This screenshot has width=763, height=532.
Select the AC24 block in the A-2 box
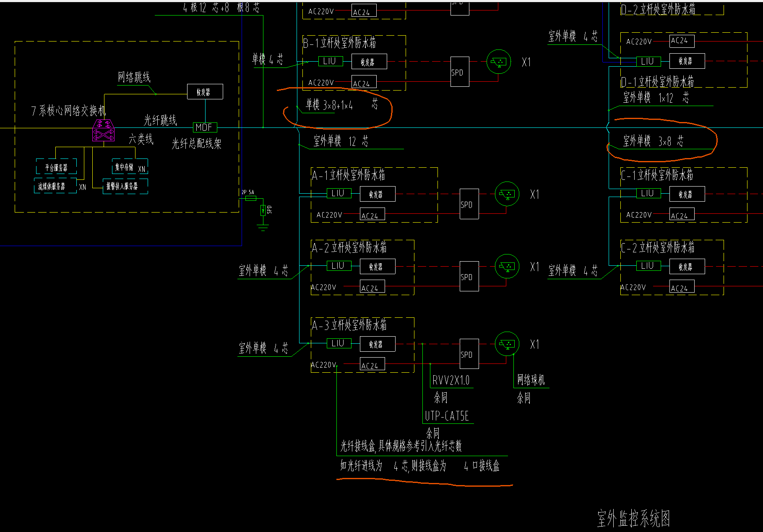pyautogui.click(x=372, y=286)
